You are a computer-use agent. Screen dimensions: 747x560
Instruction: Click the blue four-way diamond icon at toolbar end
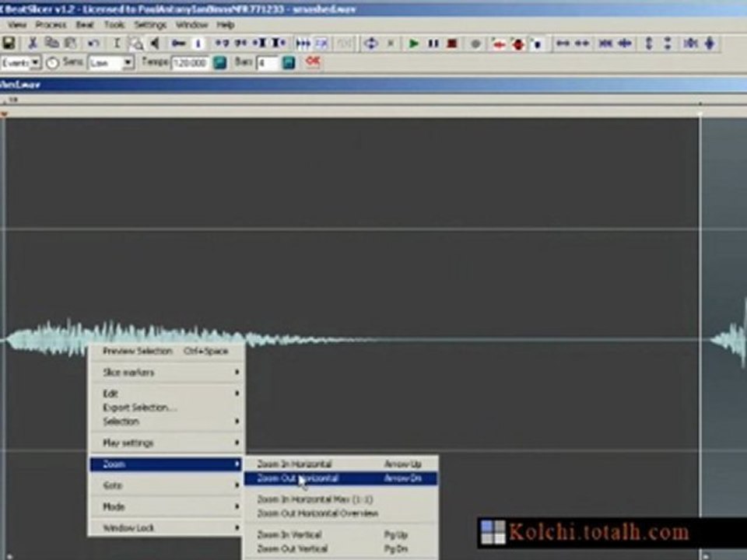point(710,44)
